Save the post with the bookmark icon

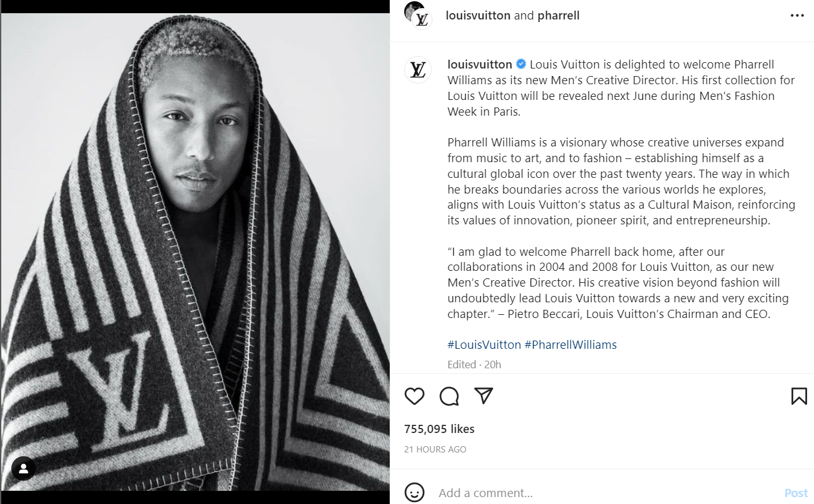pos(798,396)
